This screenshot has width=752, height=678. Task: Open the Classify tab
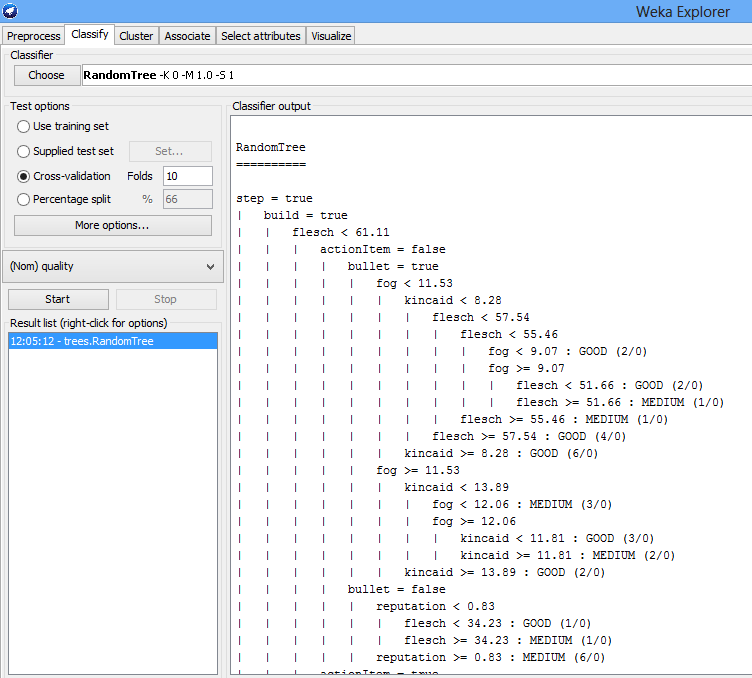tap(90, 35)
